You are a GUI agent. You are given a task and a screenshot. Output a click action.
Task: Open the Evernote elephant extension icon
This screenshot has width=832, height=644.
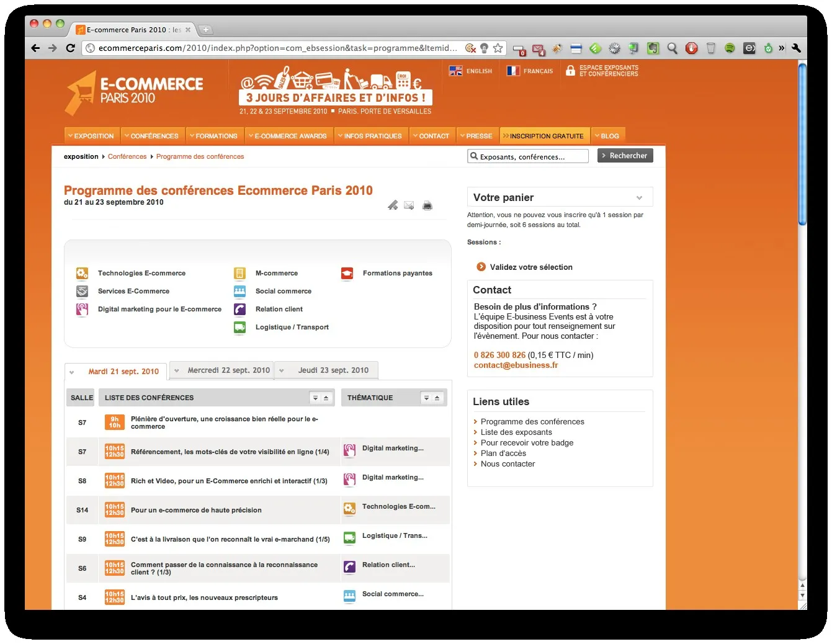(x=653, y=48)
